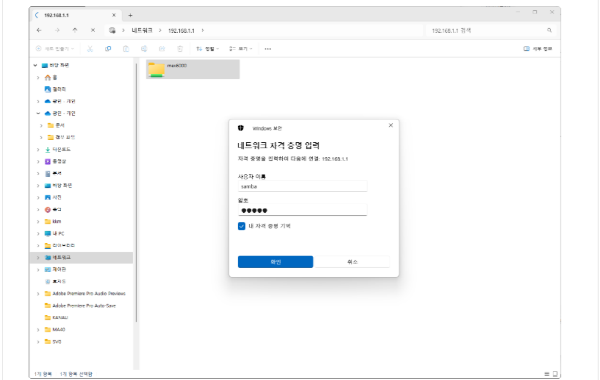Select the shared folder in file pane

click(193, 69)
